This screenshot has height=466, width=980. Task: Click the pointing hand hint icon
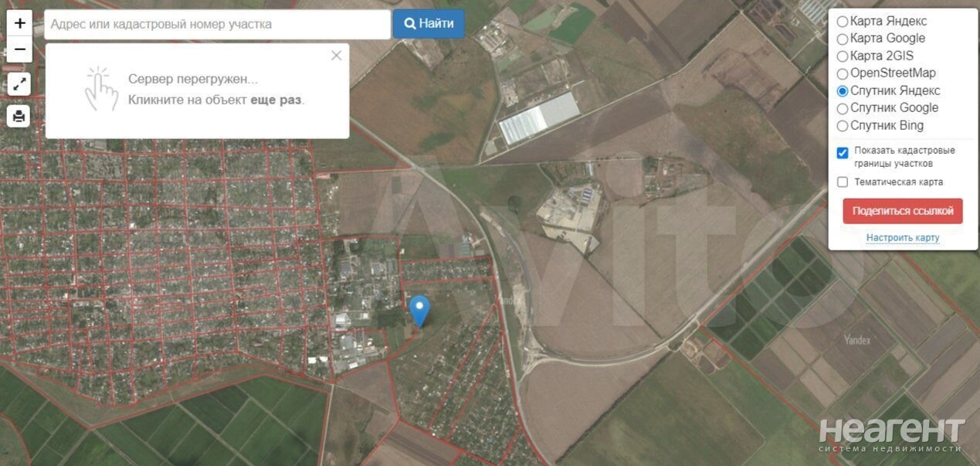101,90
